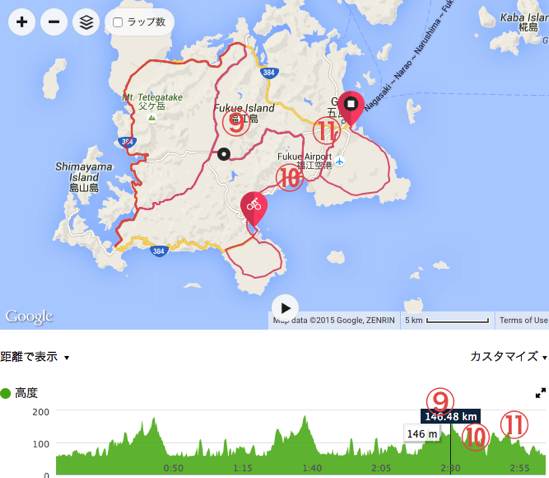Open the Terms of Use link
Viewport: 549px width, 478px height.
[523, 320]
